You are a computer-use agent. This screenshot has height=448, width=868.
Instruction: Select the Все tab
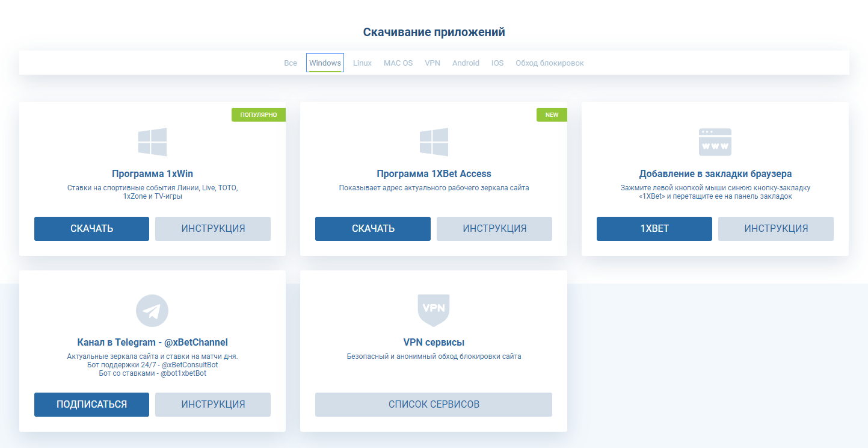point(291,63)
